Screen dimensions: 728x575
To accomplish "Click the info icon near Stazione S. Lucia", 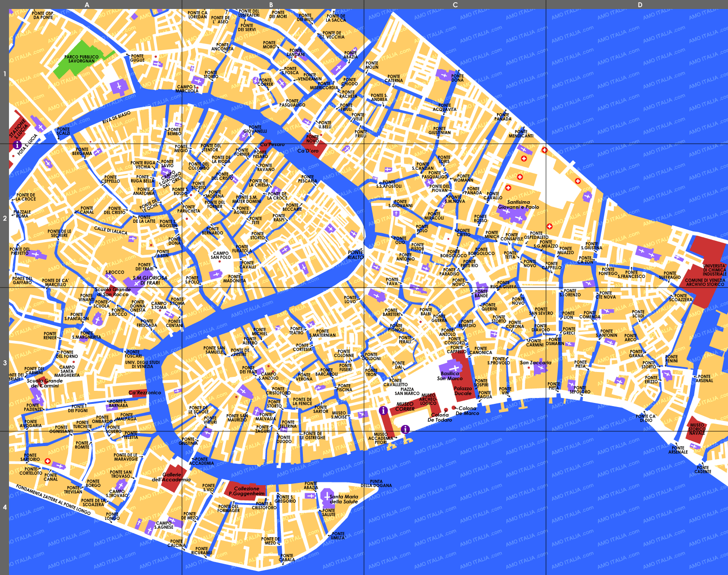I will point(17,145).
